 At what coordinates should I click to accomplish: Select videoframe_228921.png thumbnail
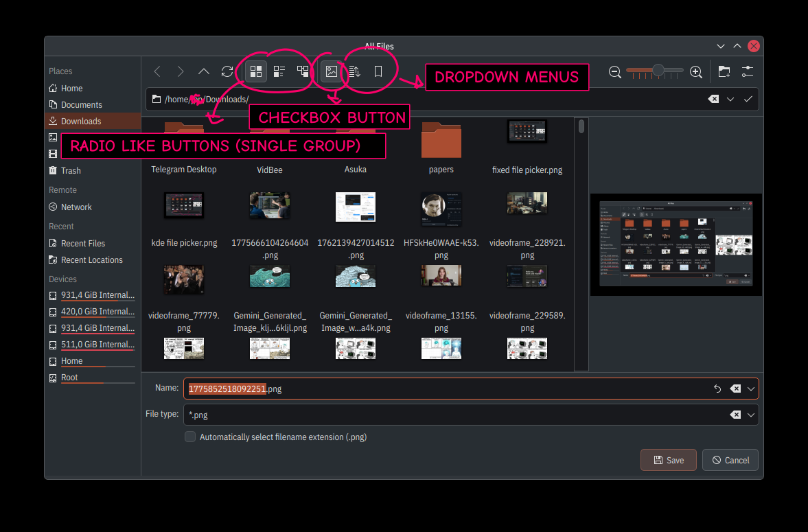527,203
